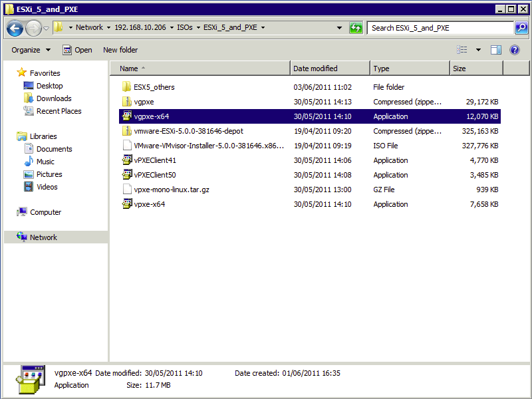Open Downloads in the navigation pane
Viewport: 532px width, 399px height.
coord(47,98)
